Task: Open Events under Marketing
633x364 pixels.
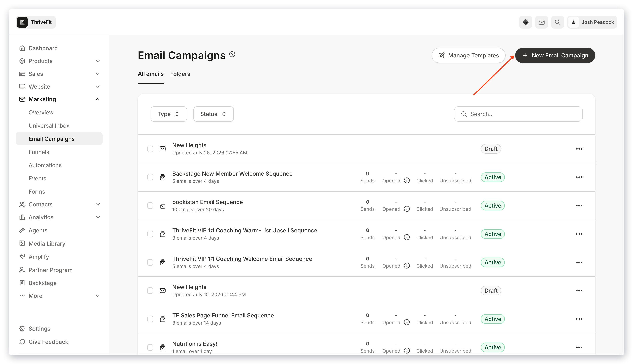Action: coord(37,178)
